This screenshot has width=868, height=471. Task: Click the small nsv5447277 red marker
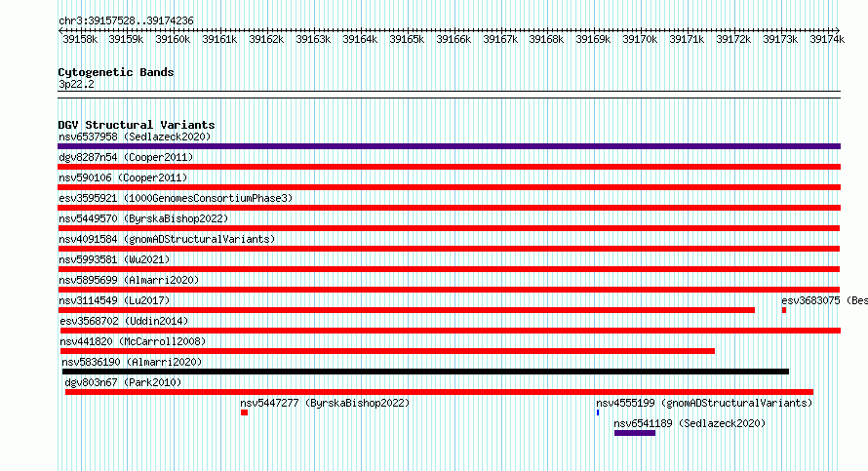[x=244, y=412]
